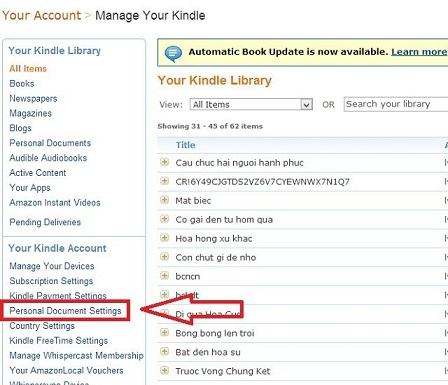This screenshot has height=385, width=448.
Task: Go to Your Account breadcrumb link
Action: point(41,15)
